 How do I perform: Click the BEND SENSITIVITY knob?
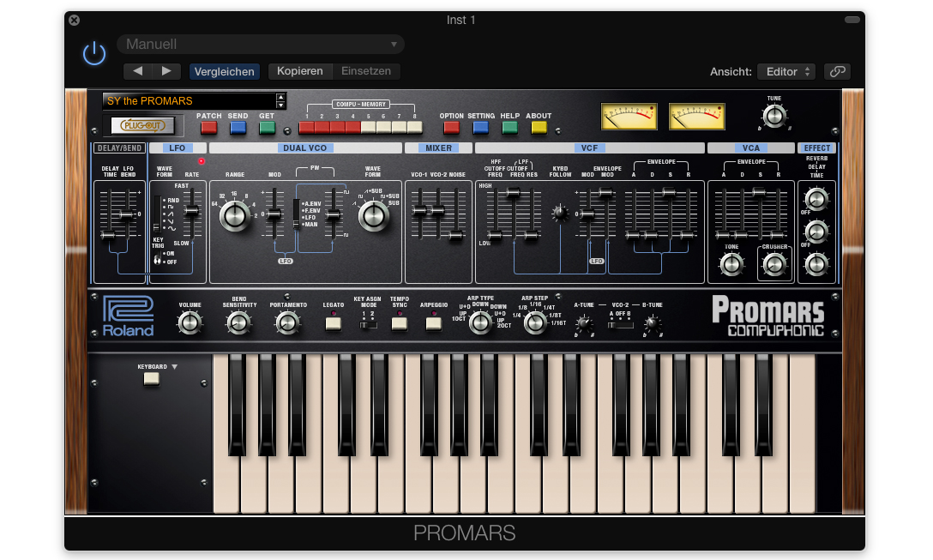[238, 322]
